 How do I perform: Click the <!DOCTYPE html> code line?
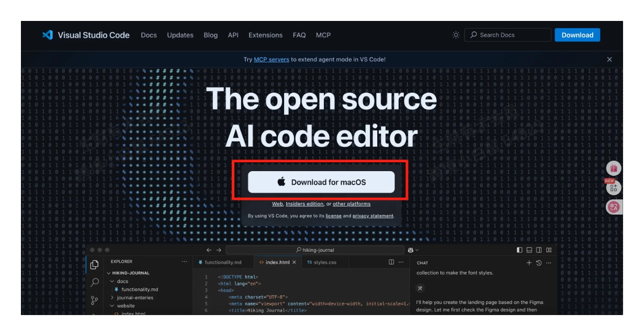238,277
